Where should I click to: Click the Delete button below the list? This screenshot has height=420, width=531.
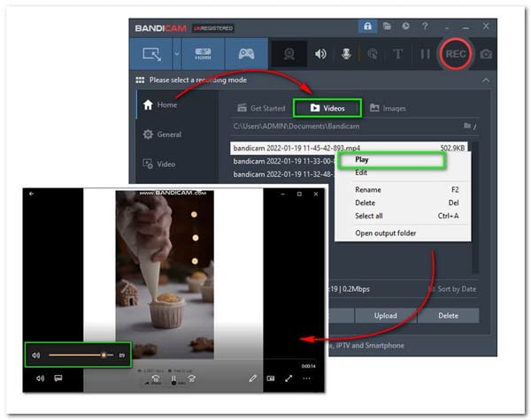(x=448, y=316)
